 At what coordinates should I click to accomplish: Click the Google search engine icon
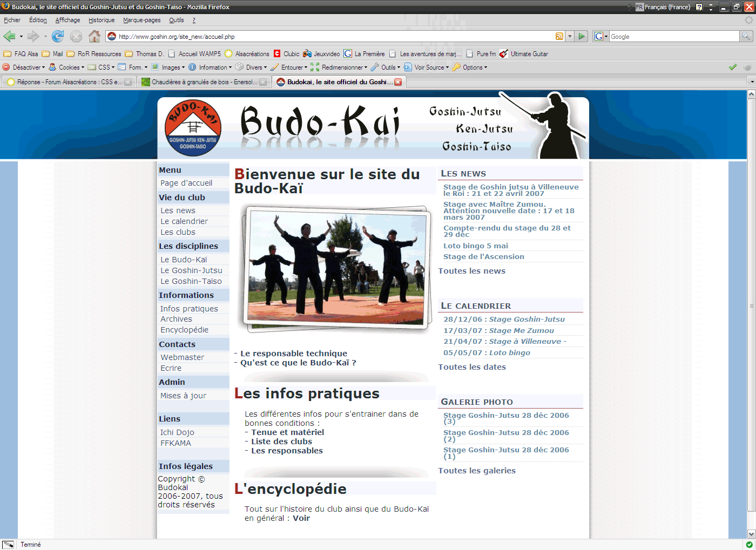click(598, 36)
